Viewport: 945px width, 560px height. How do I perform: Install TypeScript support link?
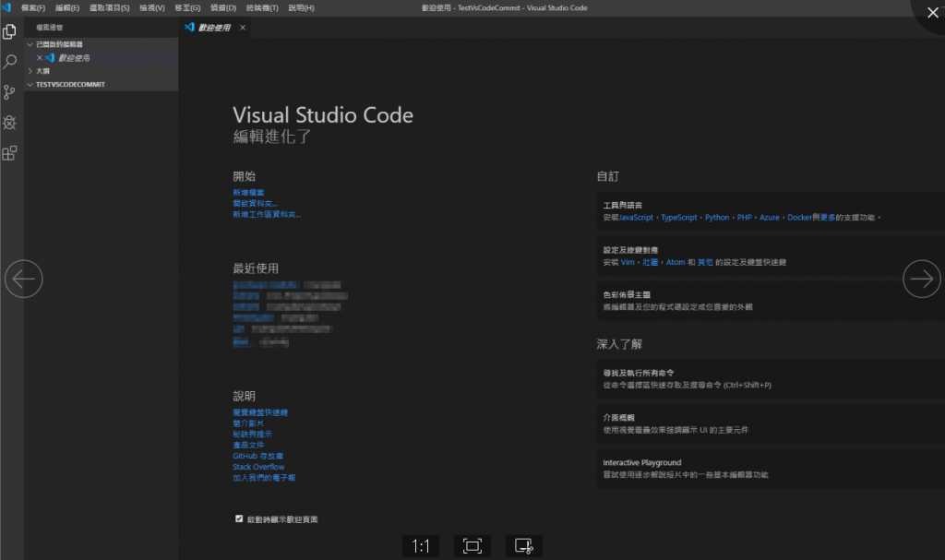coord(678,218)
